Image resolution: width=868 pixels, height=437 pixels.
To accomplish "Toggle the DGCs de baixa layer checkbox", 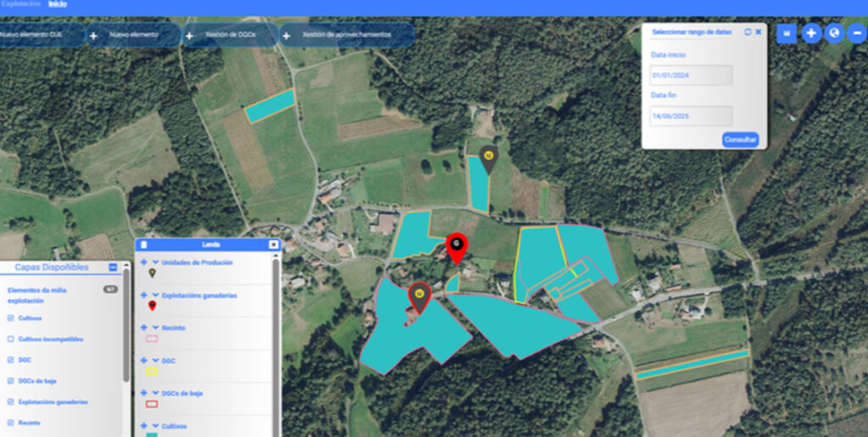I will pos(10,381).
